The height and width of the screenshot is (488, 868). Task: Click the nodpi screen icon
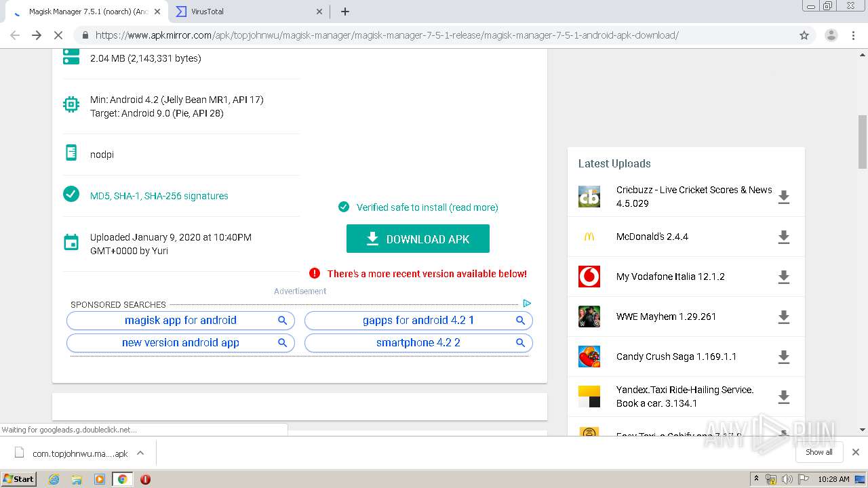coord(71,153)
